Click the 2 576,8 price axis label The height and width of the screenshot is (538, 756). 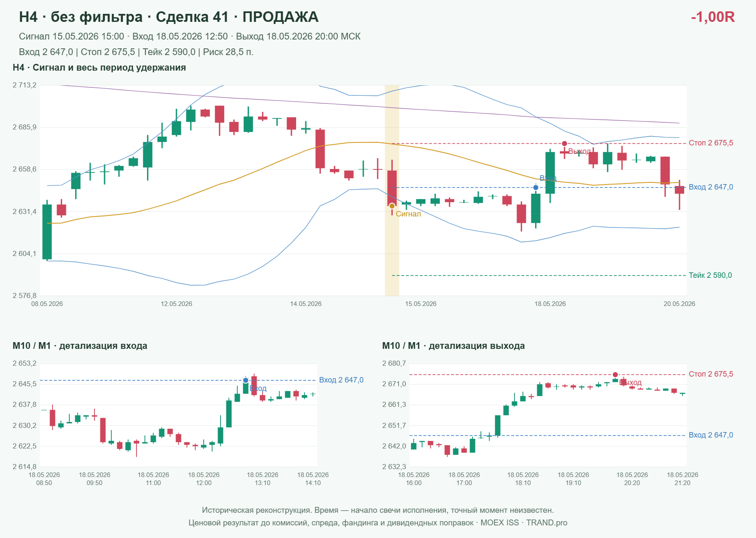click(x=24, y=296)
